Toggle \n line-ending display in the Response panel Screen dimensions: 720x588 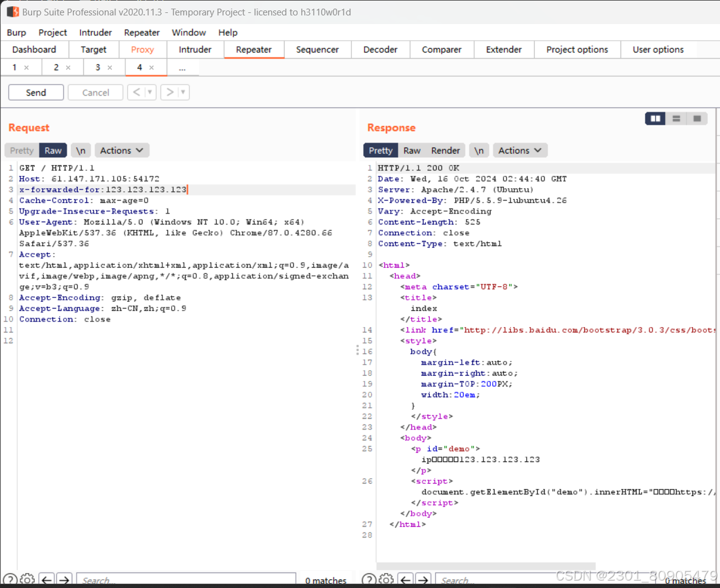(479, 150)
